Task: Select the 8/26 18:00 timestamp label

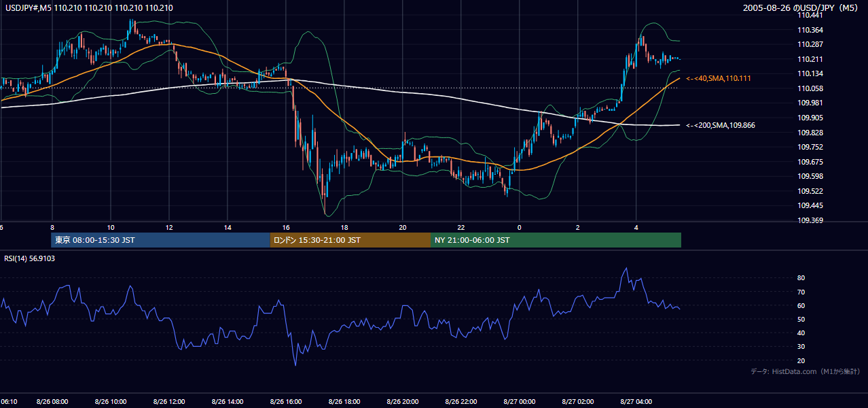Action: [344, 402]
